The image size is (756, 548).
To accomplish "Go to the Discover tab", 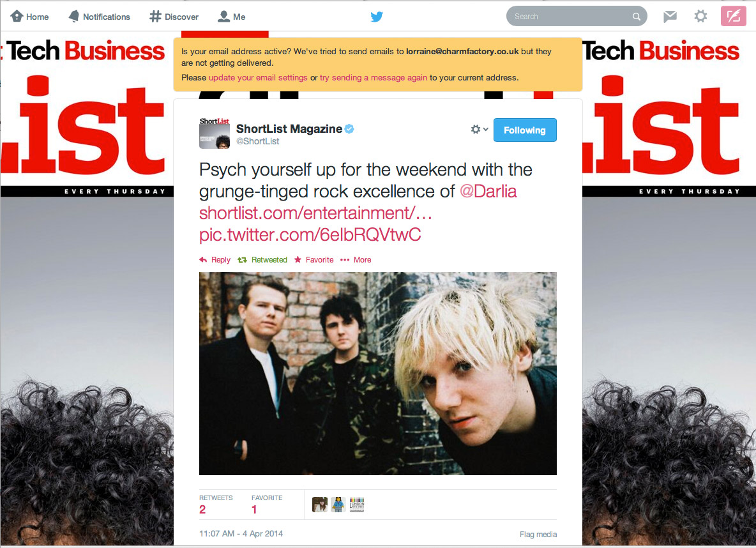I will (174, 17).
